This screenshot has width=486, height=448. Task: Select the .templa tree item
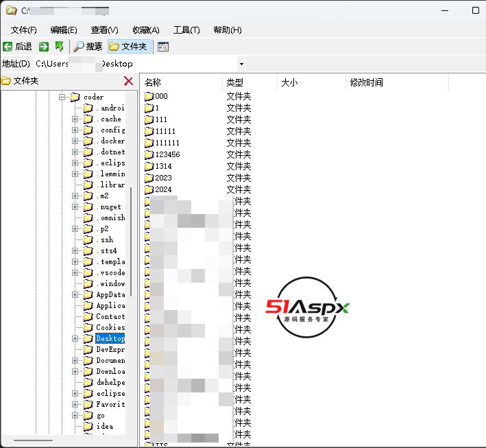pyautogui.click(x=110, y=262)
